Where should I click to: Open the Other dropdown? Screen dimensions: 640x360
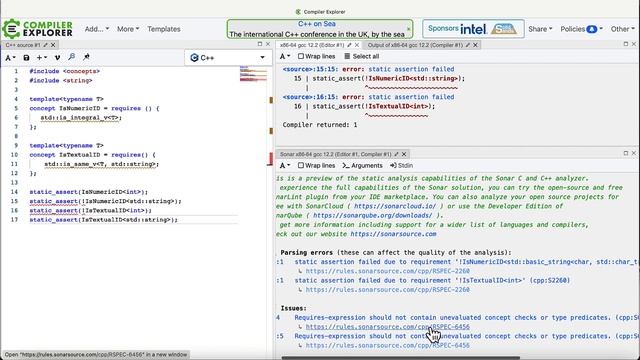[x=622, y=29]
